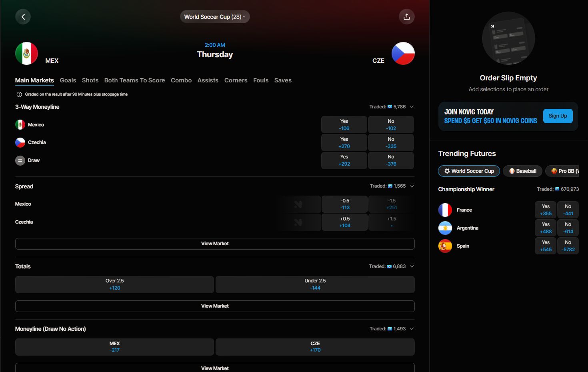Select Over 2.5 at +120
The image size is (588, 372).
click(114, 284)
